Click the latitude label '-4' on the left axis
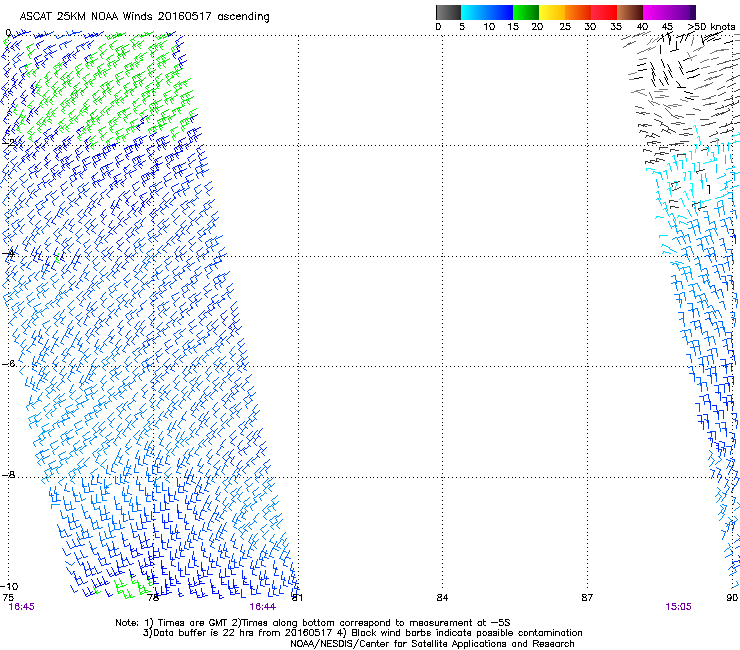 coord(9,254)
